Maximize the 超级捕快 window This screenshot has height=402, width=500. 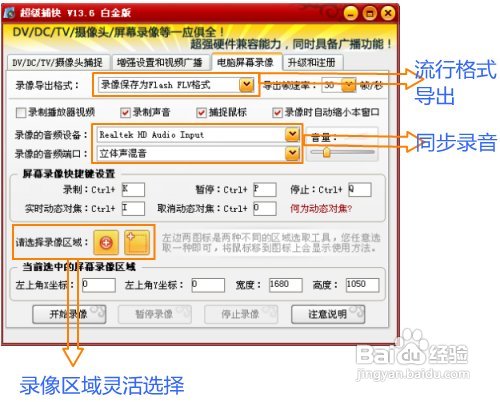369,13
